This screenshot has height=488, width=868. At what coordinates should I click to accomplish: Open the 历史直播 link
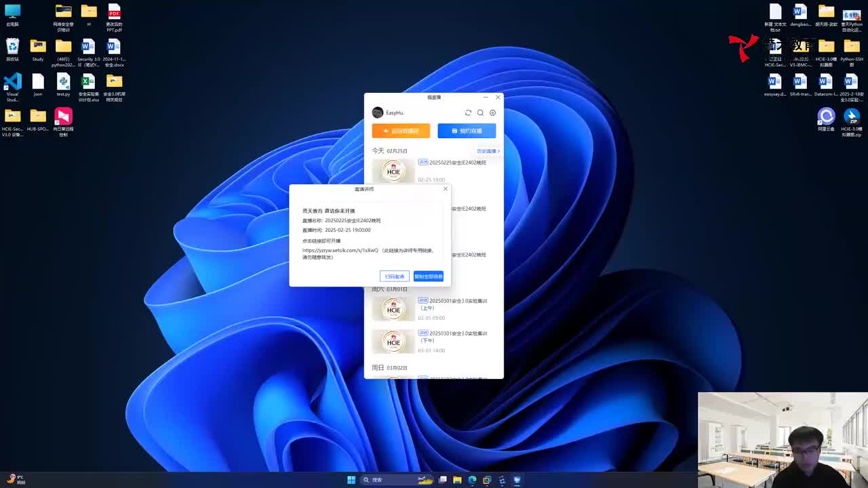point(488,151)
